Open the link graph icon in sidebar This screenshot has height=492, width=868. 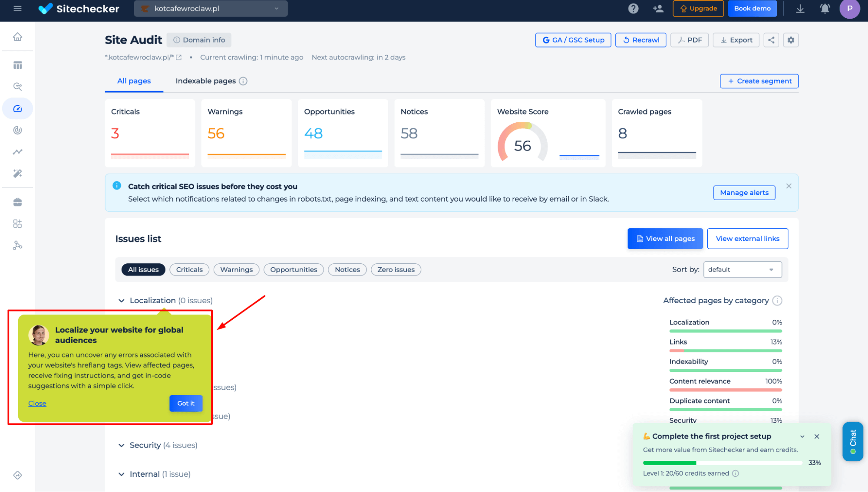tap(17, 246)
